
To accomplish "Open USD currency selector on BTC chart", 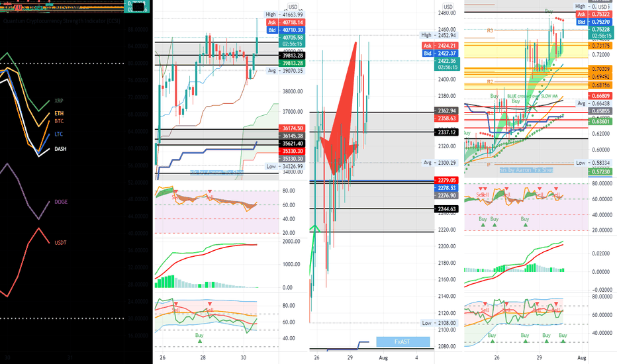I will tap(293, 7).
